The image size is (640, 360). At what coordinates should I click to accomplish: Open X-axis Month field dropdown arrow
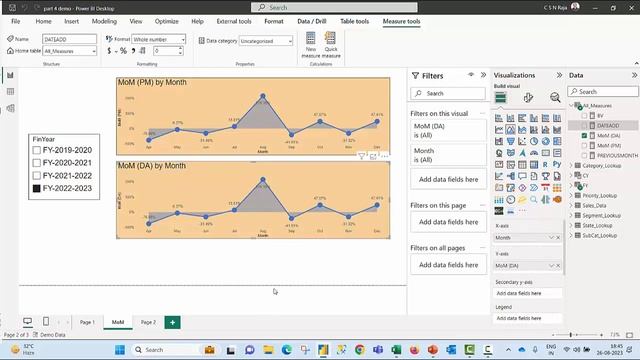(551, 238)
